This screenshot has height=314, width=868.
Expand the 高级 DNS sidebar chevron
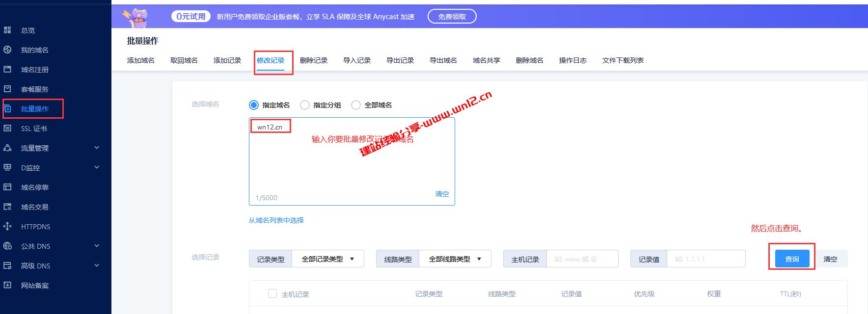(97, 265)
